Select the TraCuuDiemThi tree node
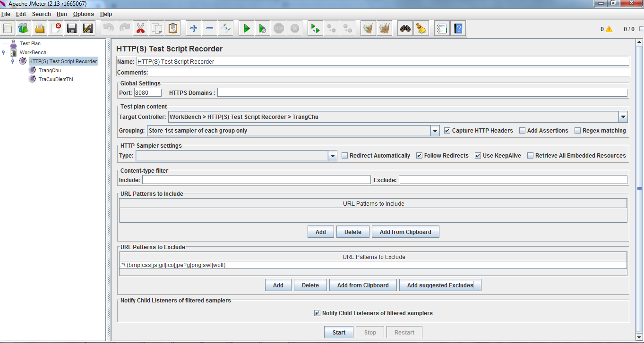Image resolution: width=644 pixels, height=343 pixels. coord(56,79)
